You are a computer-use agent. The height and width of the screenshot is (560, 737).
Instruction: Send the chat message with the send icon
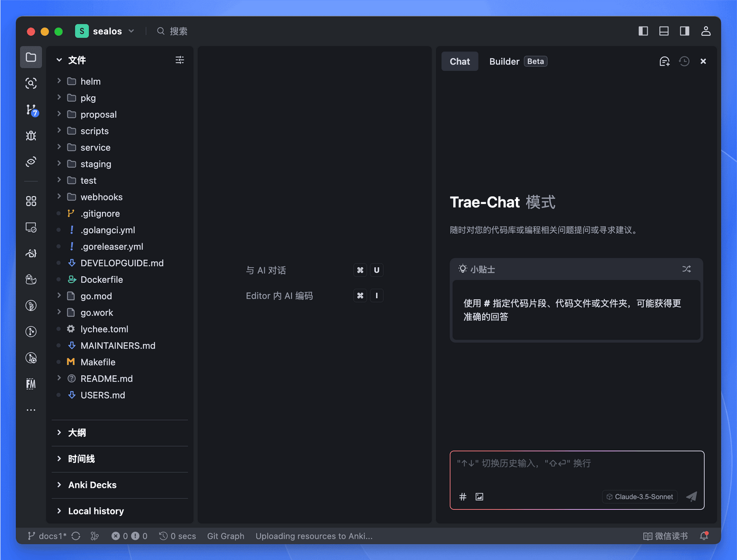(x=691, y=497)
